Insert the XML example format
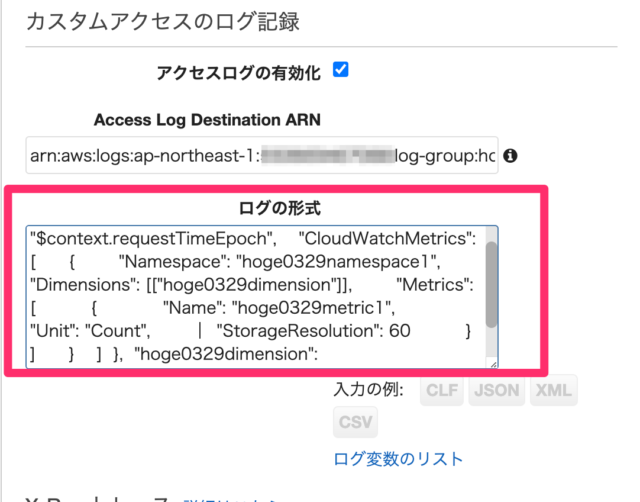This screenshot has width=640, height=502. tap(553, 390)
